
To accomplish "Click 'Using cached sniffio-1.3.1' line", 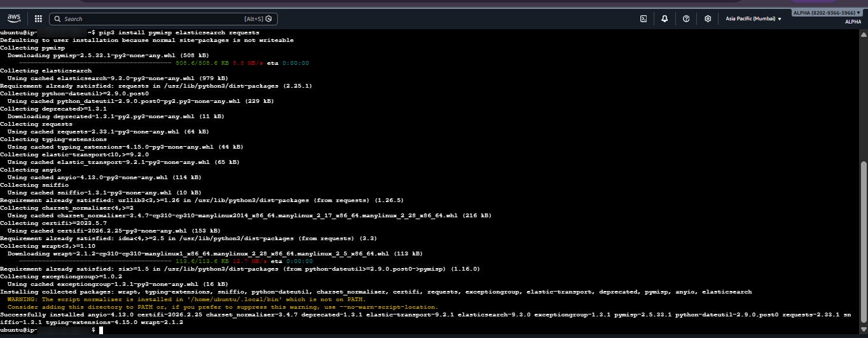I will pyautogui.click(x=104, y=193).
